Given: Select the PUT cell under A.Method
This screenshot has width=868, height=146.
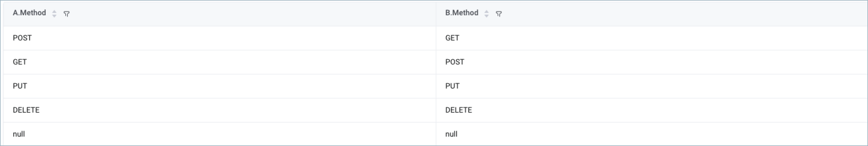Looking at the screenshot, I should point(220,86).
